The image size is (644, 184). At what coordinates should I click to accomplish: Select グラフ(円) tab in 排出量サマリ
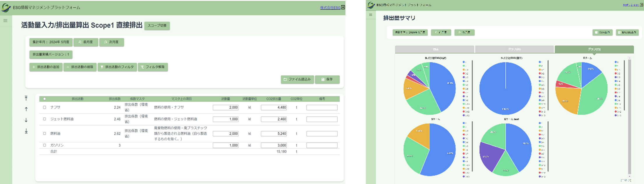pyautogui.click(x=594, y=49)
